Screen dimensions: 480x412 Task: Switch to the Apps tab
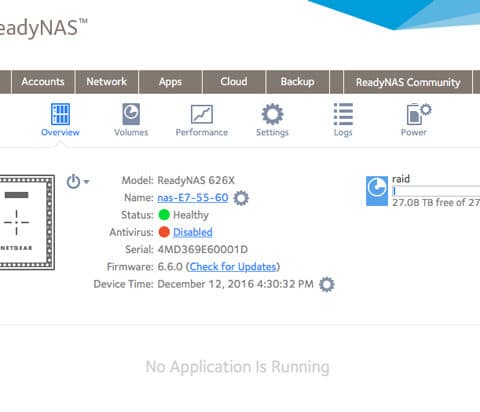170,82
